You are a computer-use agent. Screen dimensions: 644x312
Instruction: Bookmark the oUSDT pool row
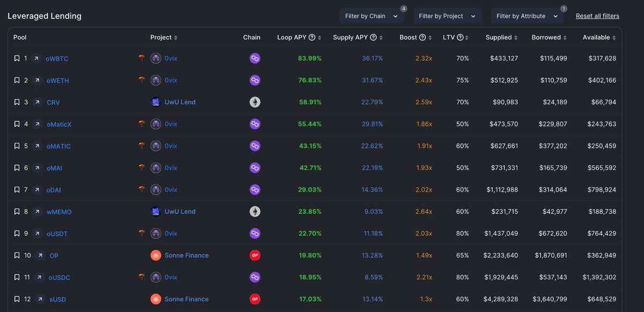pos(17,234)
